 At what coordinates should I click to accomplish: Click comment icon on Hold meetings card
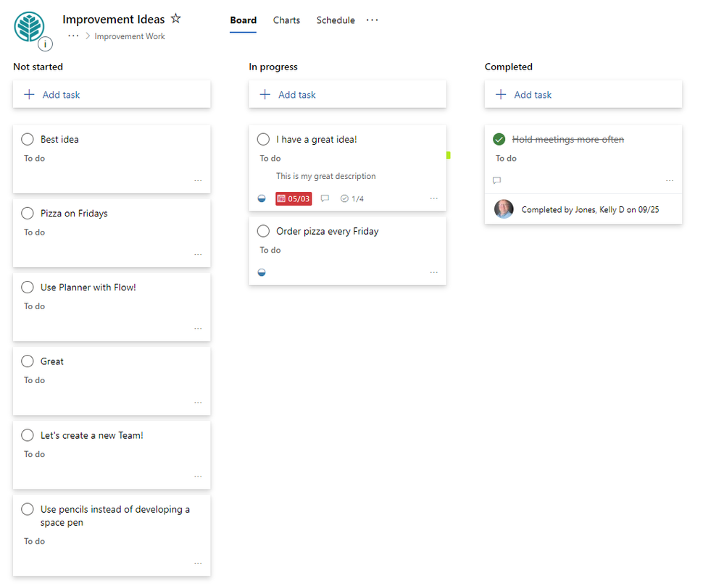coord(496,180)
